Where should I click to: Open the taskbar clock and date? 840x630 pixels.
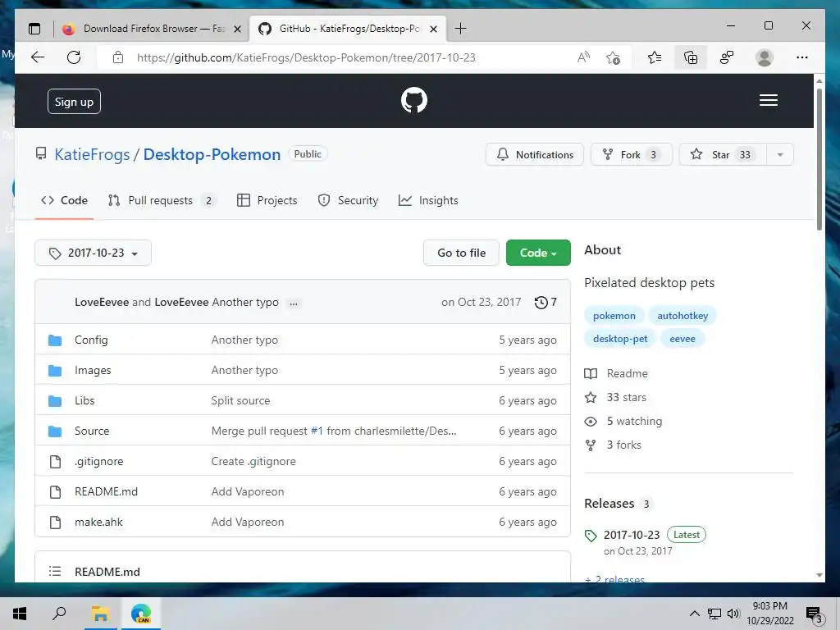[x=769, y=614]
